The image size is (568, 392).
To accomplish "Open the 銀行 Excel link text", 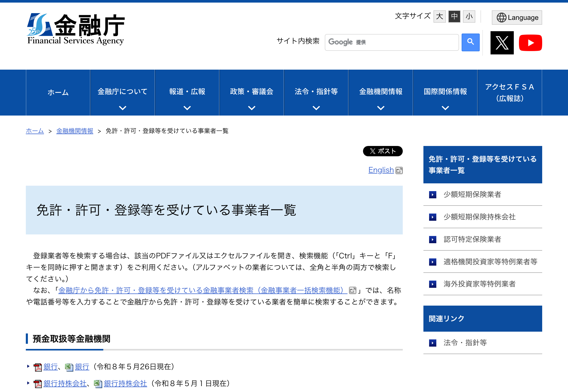I will [x=82, y=367].
